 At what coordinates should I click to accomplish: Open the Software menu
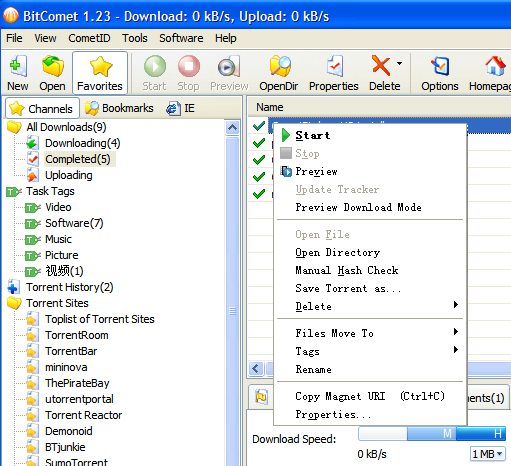click(x=181, y=38)
